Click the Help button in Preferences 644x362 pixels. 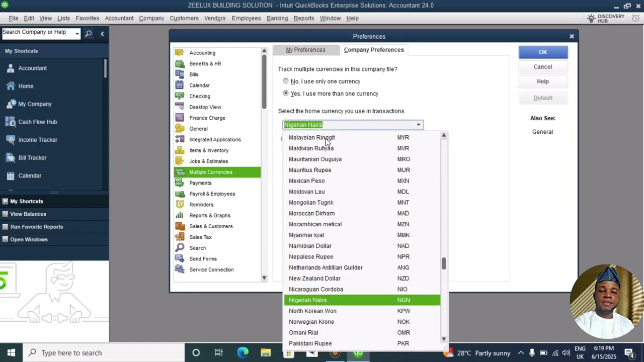click(543, 81)
